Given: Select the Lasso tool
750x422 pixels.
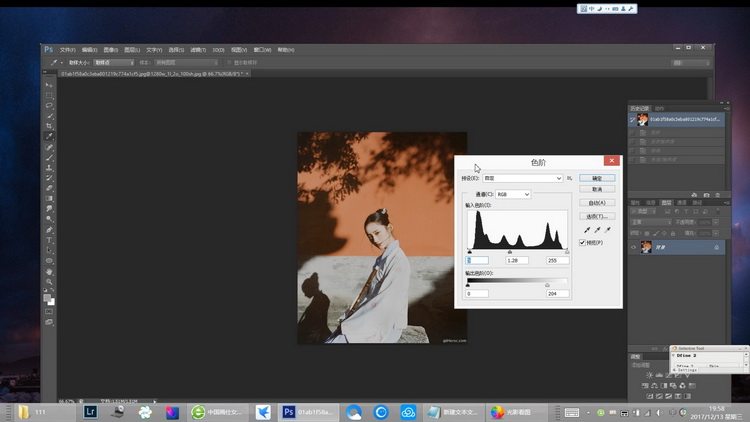Looking at the screenshot, I should point(49,105).
